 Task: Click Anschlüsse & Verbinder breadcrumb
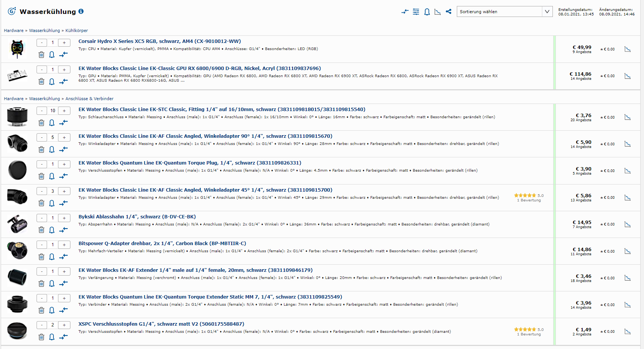(x=89, y=99)
